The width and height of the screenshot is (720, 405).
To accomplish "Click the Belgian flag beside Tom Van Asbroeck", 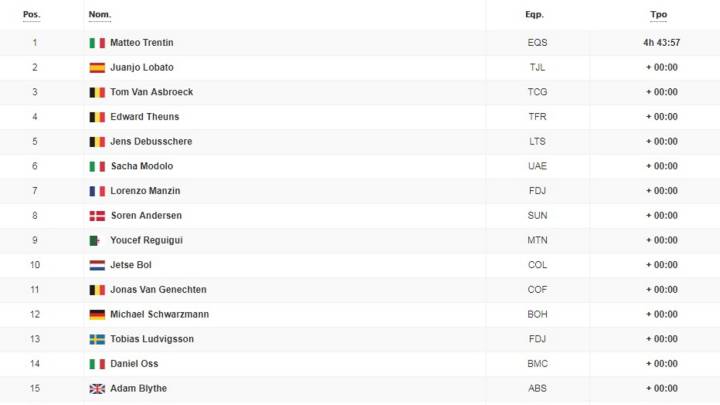I will (x=97, y=93).
